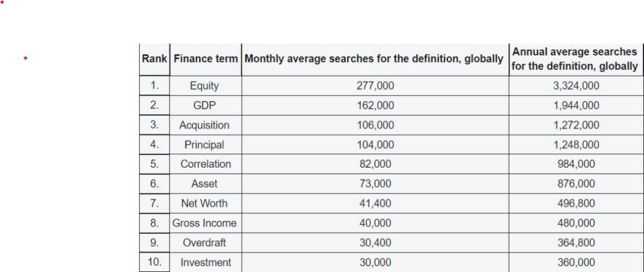This screenshot has width=644, height=272.
Task: Select the 3,324,000 annual searches cell
Action: point(574,85)
